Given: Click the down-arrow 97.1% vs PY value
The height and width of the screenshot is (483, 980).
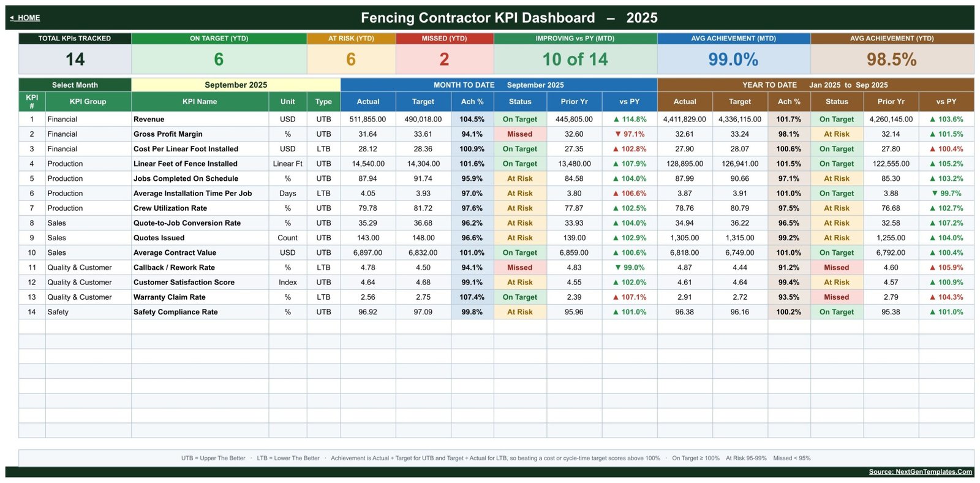Looking at the screenshot, I should tap(630, 134).
